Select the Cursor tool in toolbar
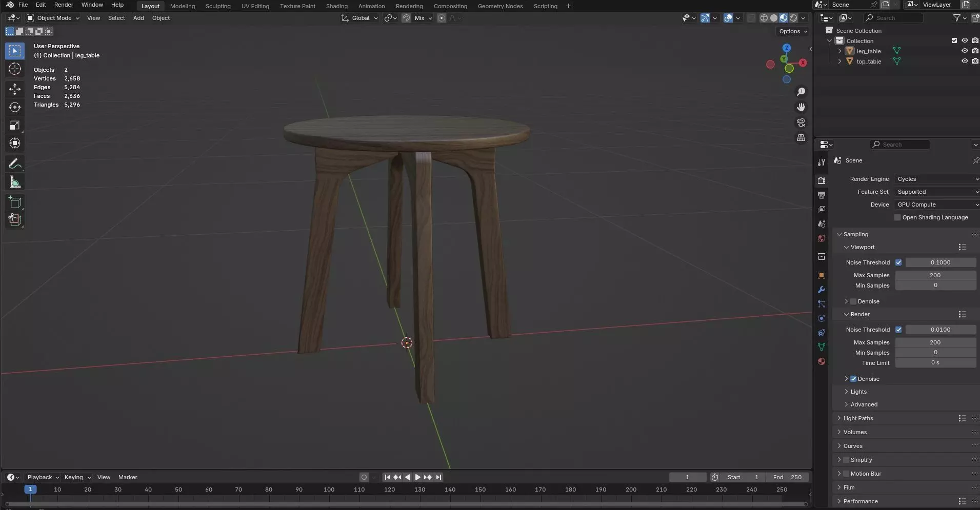The width and height of the screenshot is (980, 510). pos(15,69)
